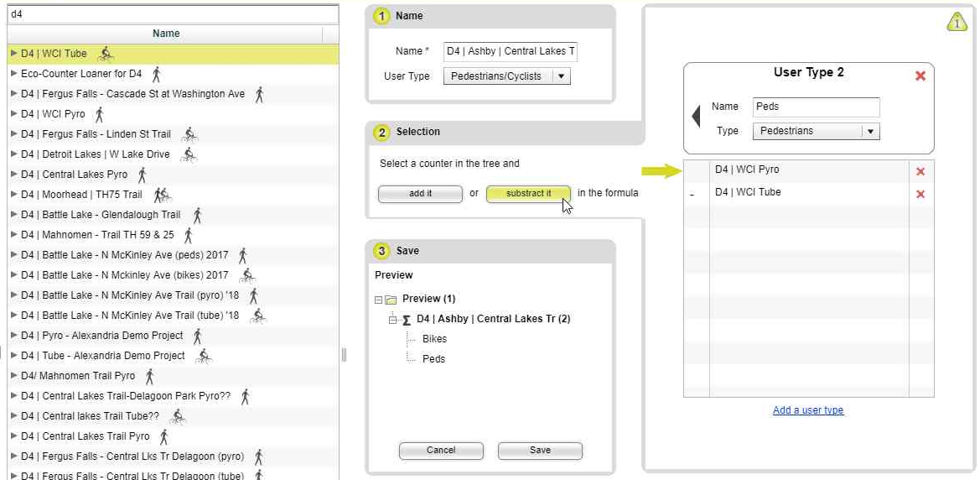Click cyclist icon beside D4 | WCI Tube
980x480 pixels.
click(x=106, y=54)
